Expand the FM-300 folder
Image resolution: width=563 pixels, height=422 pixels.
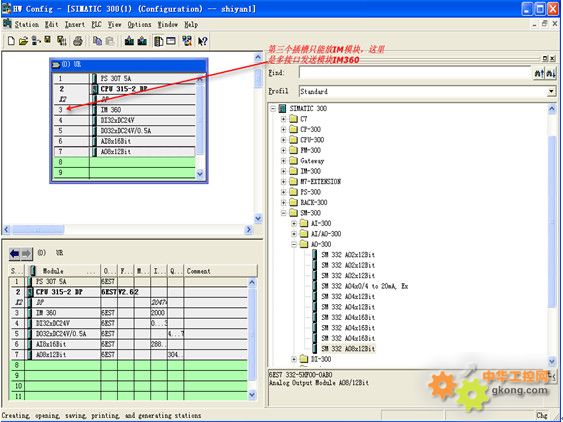(x=283, y=150)
